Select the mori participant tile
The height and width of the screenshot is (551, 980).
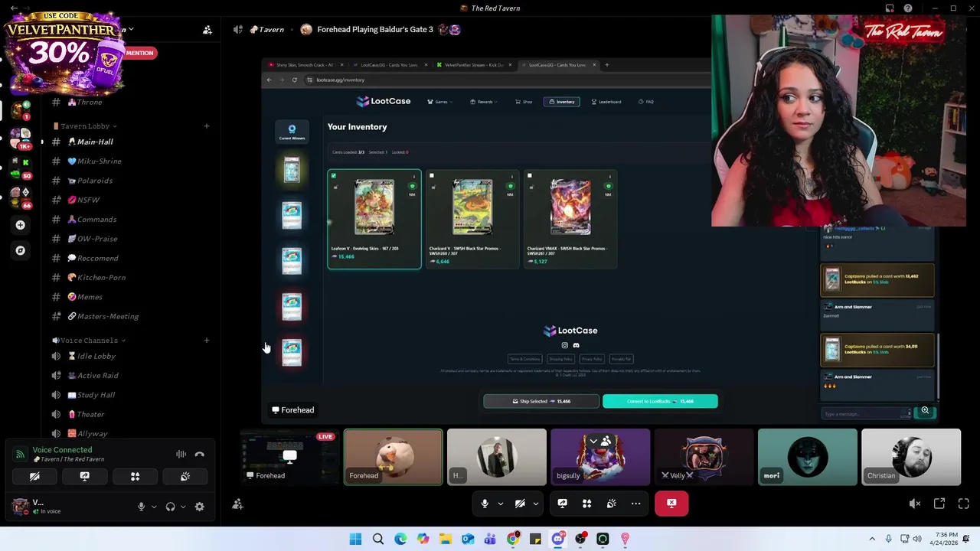tap(808, 457)
